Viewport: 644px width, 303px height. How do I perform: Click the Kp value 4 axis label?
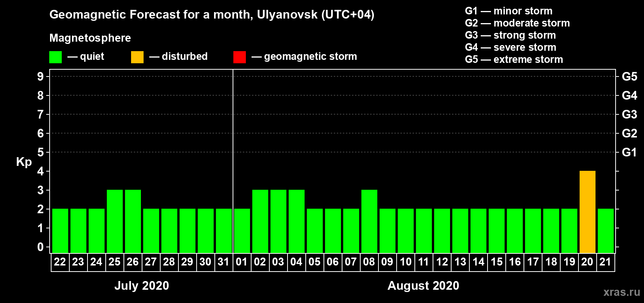point(41,171)
